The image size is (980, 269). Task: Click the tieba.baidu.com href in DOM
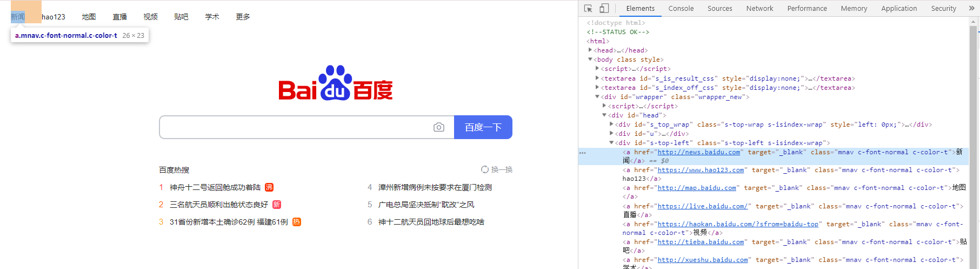pyautogui.click(x=701, y=242)
